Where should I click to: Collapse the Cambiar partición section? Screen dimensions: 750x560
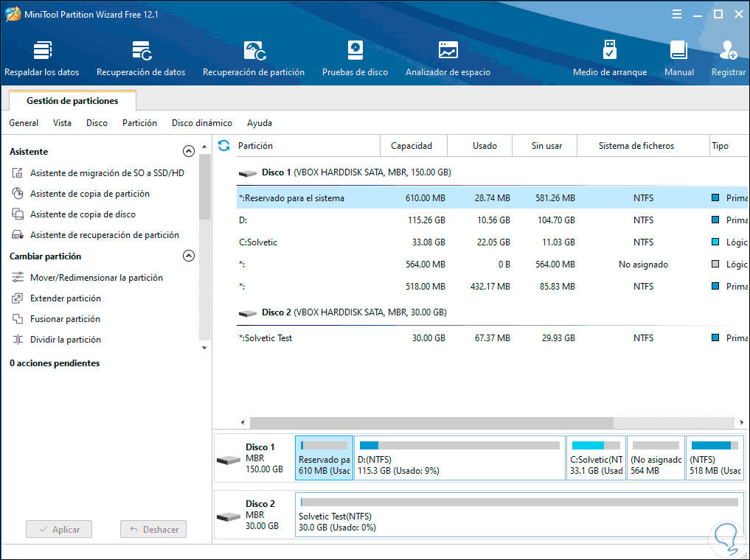(188, 256)
